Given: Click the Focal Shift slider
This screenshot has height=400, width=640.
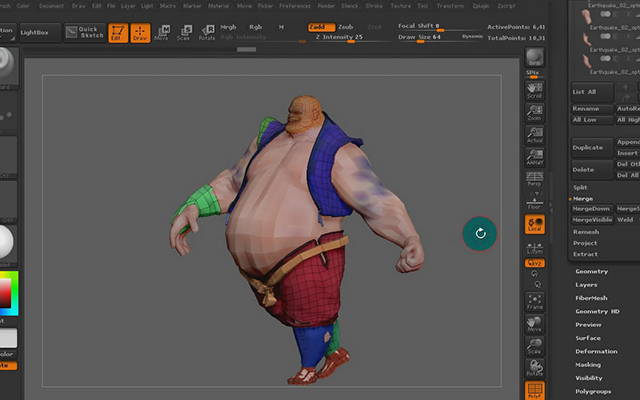Looking at the screenshot, I should pyautogui.click(x=439, y=27).
